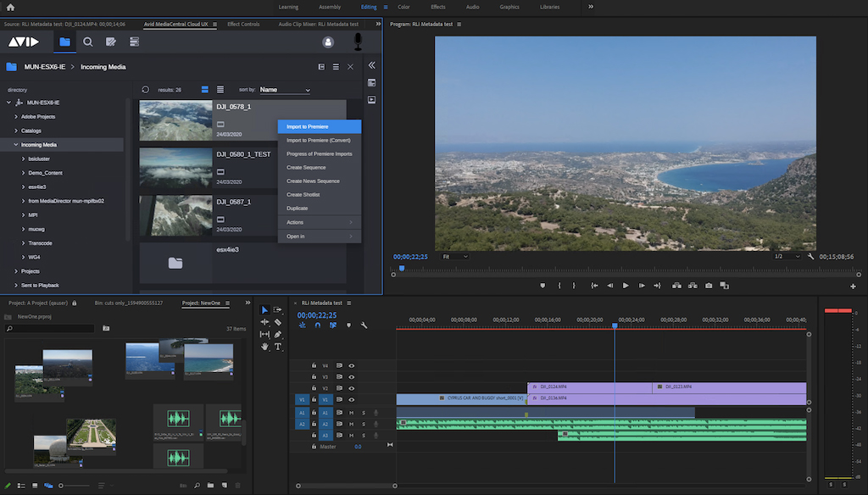Select Create Sequence menu entry
The image size is (868, 495).
tap(320, 168)
